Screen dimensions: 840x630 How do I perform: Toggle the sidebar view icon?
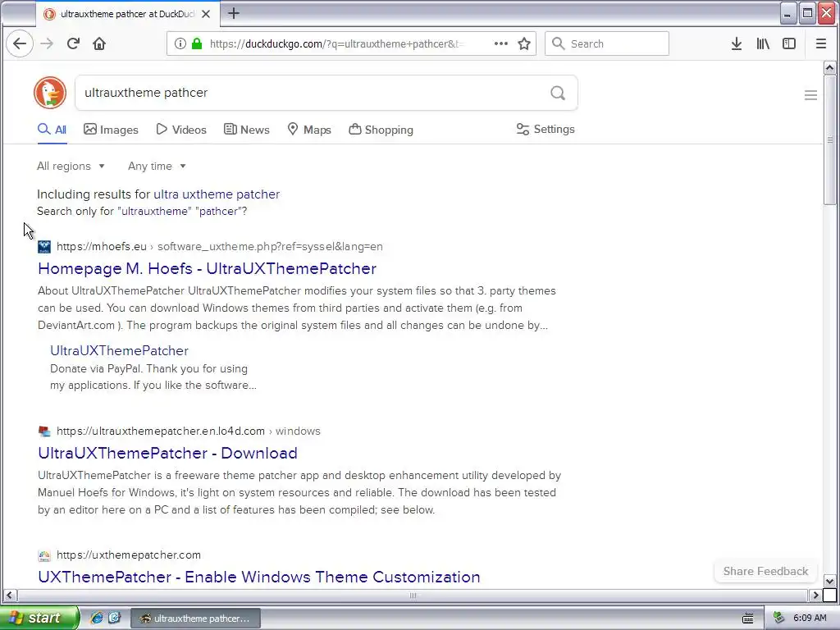789,44
